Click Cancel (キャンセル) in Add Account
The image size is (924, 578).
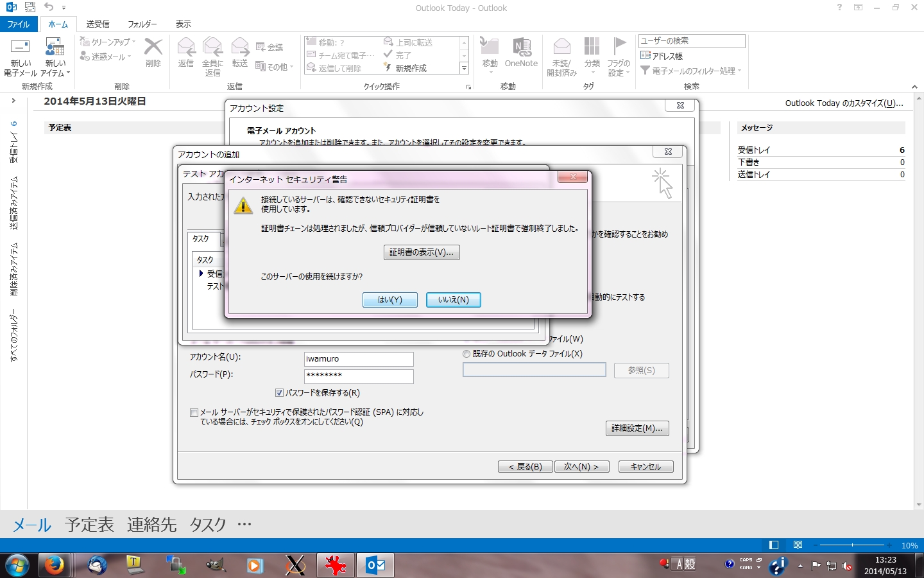pyautogui.click(x=646, y=467)
